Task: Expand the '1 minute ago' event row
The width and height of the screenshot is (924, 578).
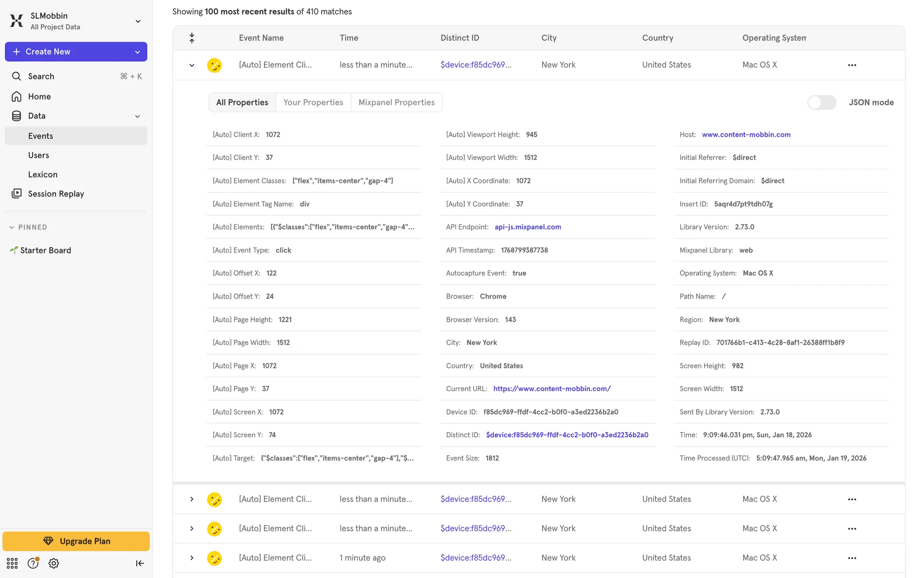Action: click(x=192, y=558)
